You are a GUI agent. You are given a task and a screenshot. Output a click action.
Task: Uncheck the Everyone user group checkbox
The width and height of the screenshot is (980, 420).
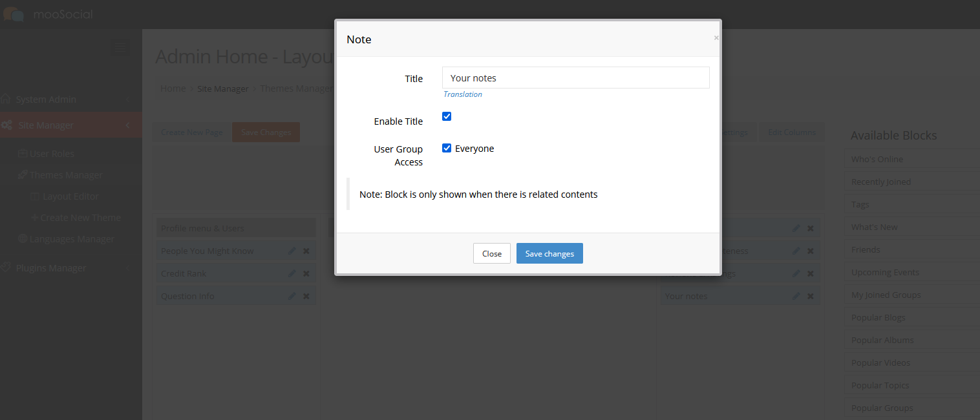coord(447,148)
